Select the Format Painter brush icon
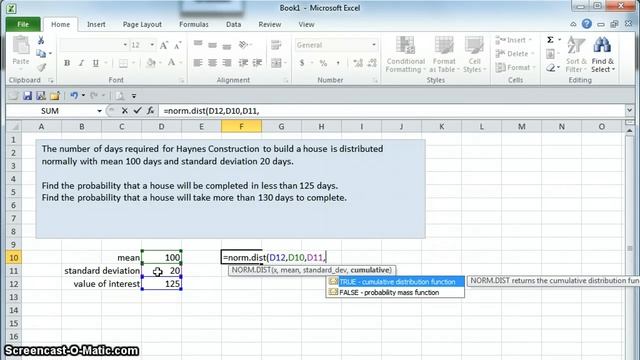This screenshot has height=360, width=640. [x=41, y=68]
